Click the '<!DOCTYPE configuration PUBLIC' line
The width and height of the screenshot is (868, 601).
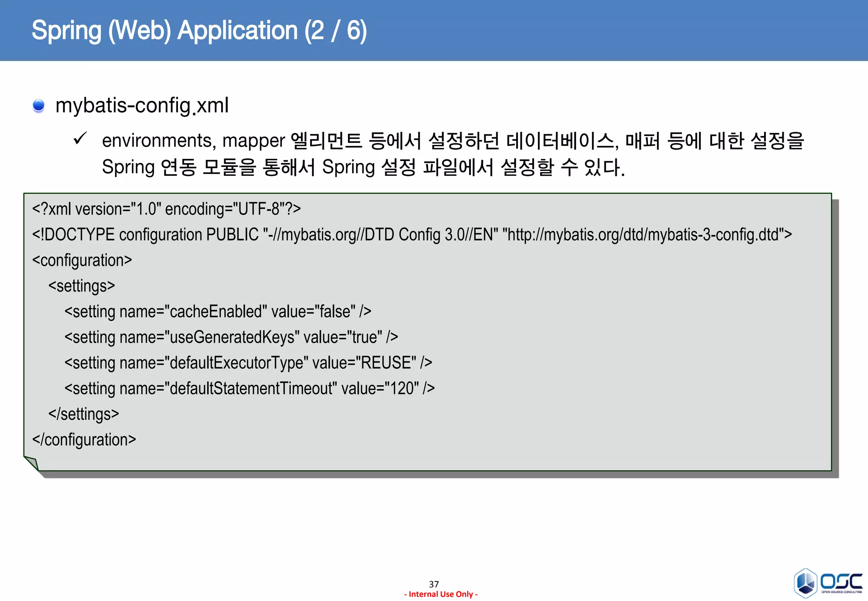(412, 235)
